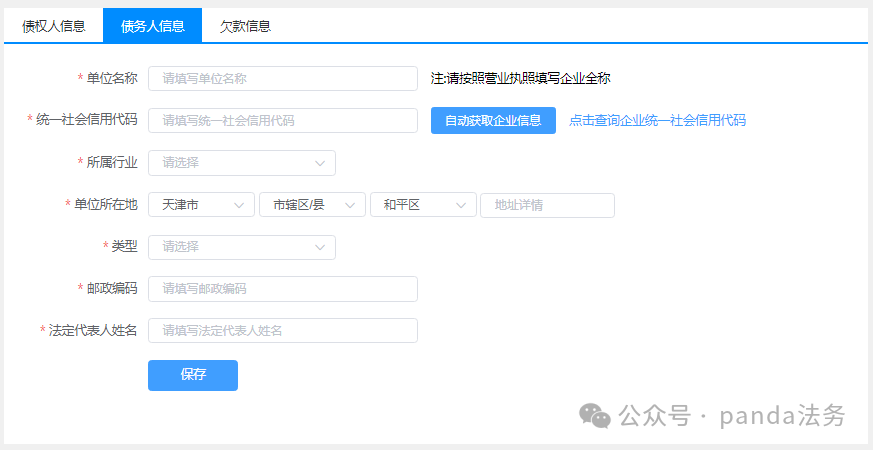Open the 欠款信息 tab
Viewport: 873px width, 450px height.
click(x=245, y=26)
